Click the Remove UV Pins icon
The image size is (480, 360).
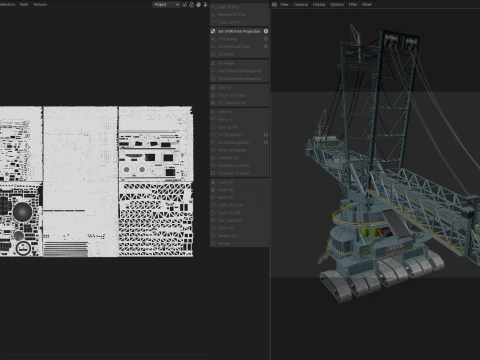[x=213, y=14]
